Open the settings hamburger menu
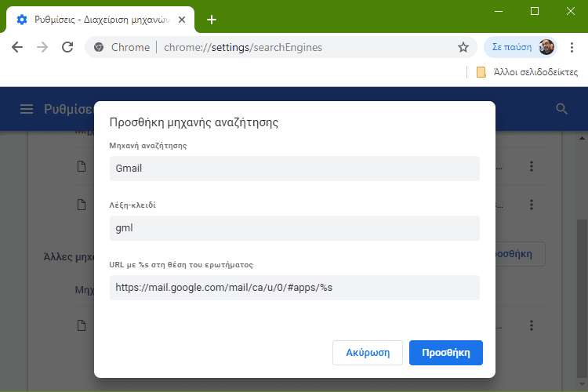 (27, 109)
